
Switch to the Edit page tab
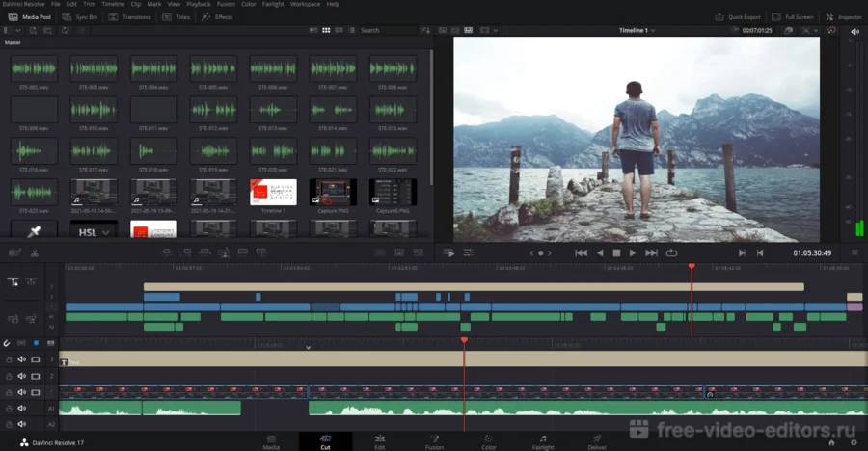click(x=380, y=441)
